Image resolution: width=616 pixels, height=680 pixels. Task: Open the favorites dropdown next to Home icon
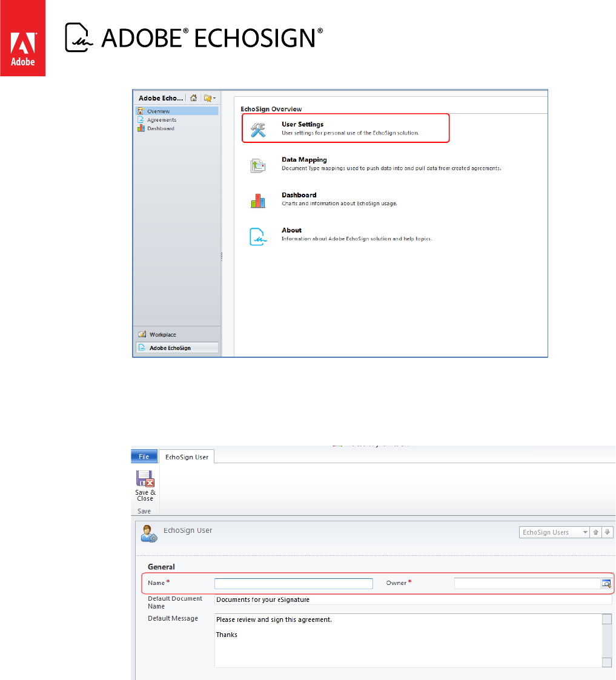[210, 98]
